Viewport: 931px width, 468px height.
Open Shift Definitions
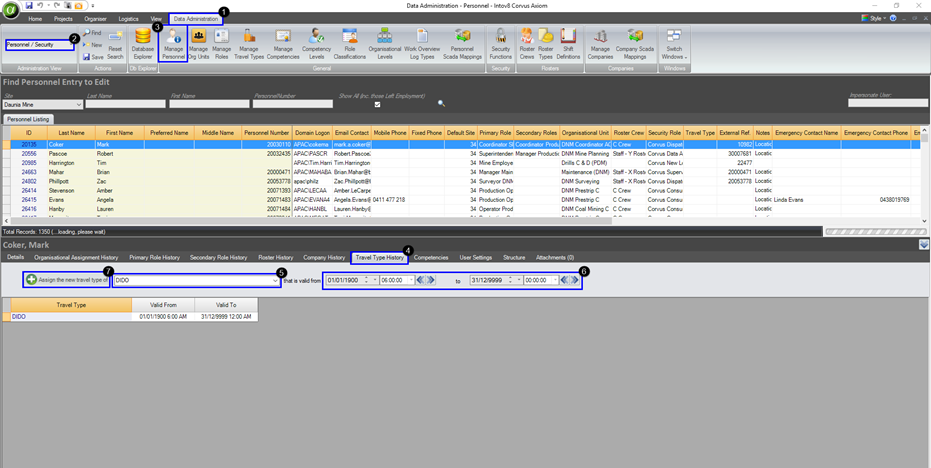[x=568, y=44]
